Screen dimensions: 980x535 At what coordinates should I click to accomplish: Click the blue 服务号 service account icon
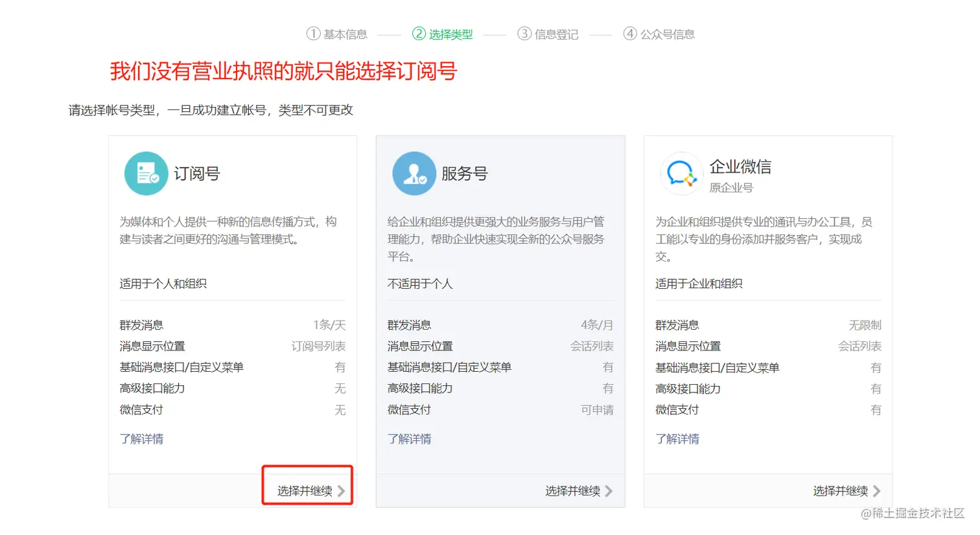[414, 173]
